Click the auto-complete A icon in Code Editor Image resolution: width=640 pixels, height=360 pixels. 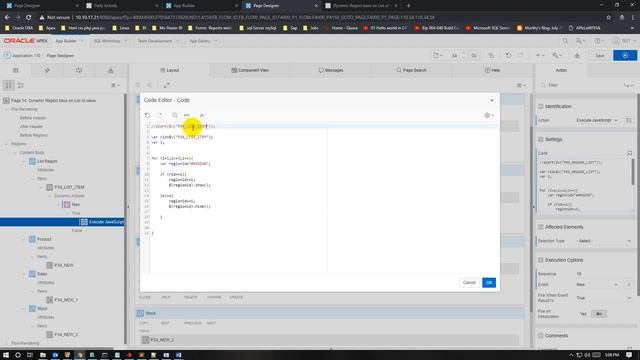[x=202, y=116]
